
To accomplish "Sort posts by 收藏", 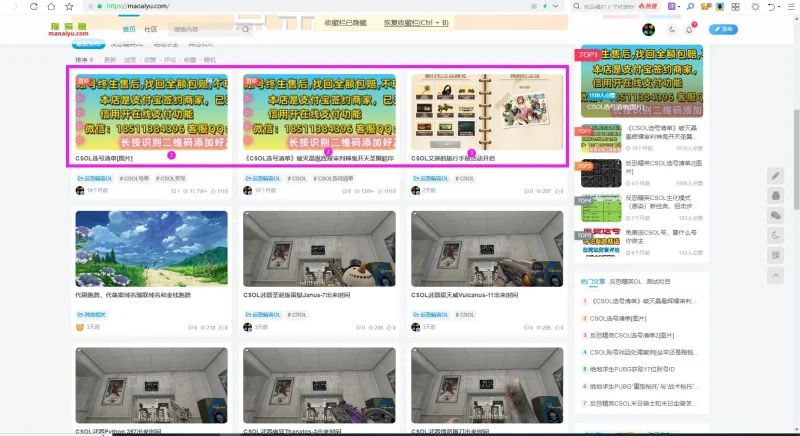I will coord(190,60).
